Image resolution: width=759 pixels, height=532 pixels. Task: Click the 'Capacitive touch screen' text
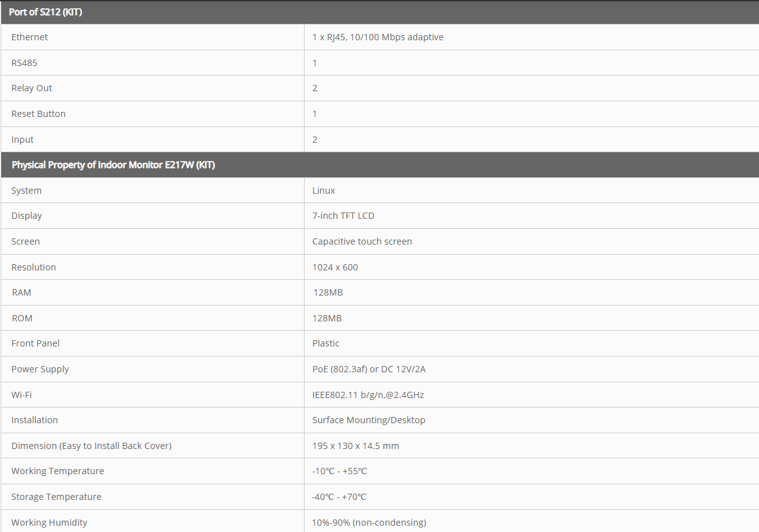(362, 241)
